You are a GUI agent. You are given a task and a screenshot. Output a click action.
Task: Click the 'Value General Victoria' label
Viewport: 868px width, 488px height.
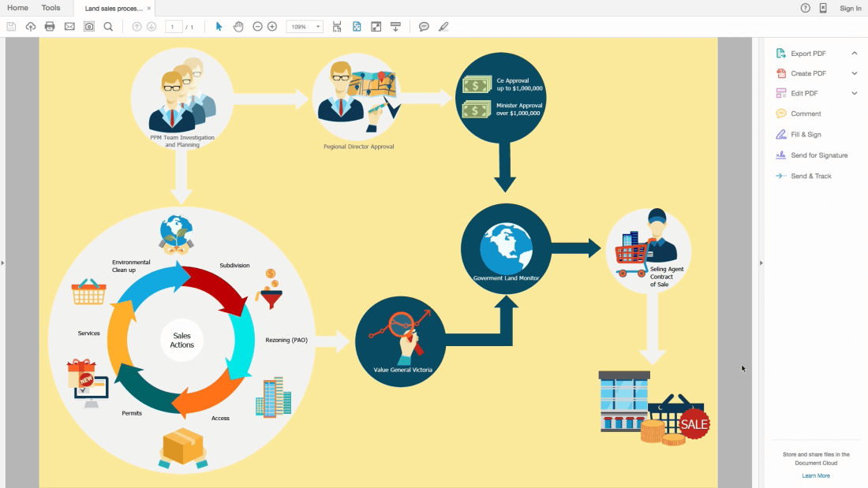click(402, 370)
